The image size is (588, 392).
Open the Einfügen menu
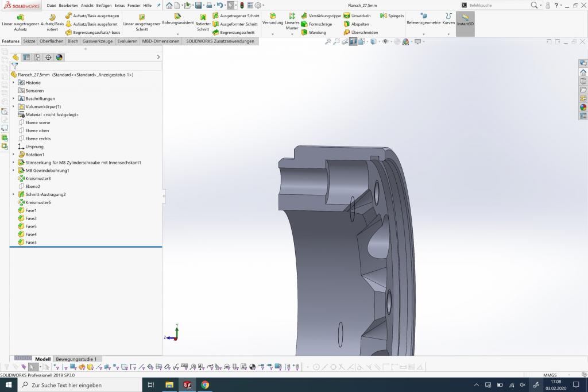[104, 5]
